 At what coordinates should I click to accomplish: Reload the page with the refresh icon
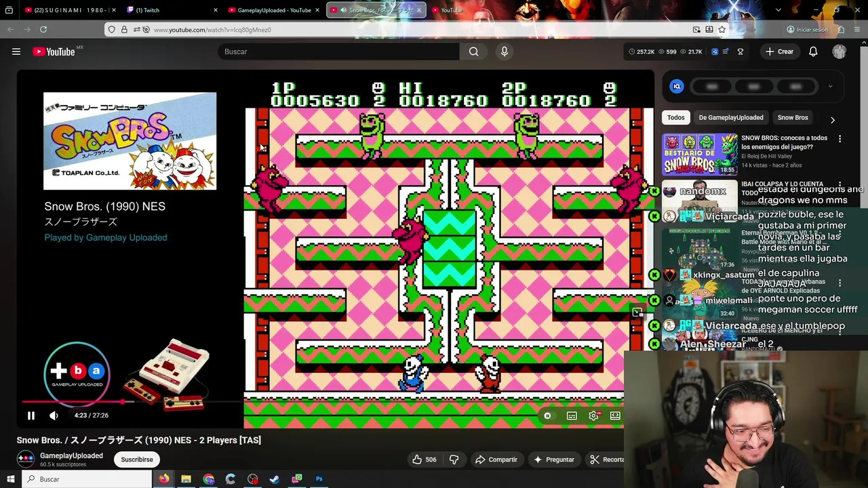43,30
